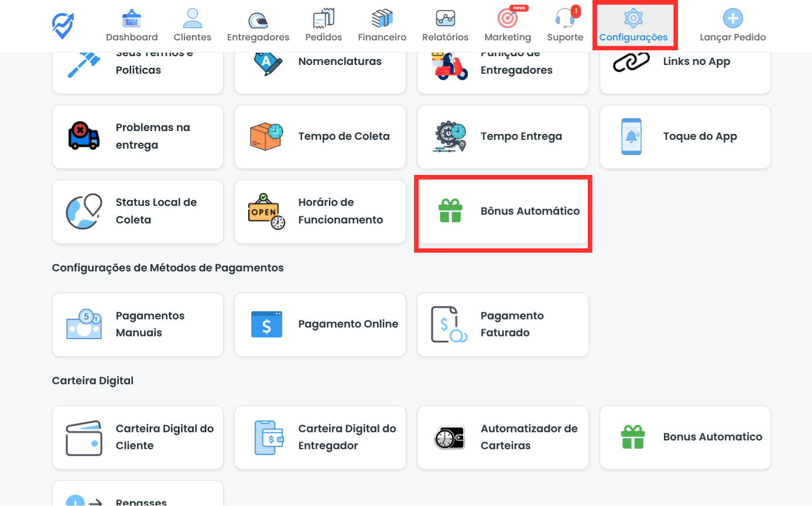Select the Financeiro money stack icon

click(x=382, y=19)
